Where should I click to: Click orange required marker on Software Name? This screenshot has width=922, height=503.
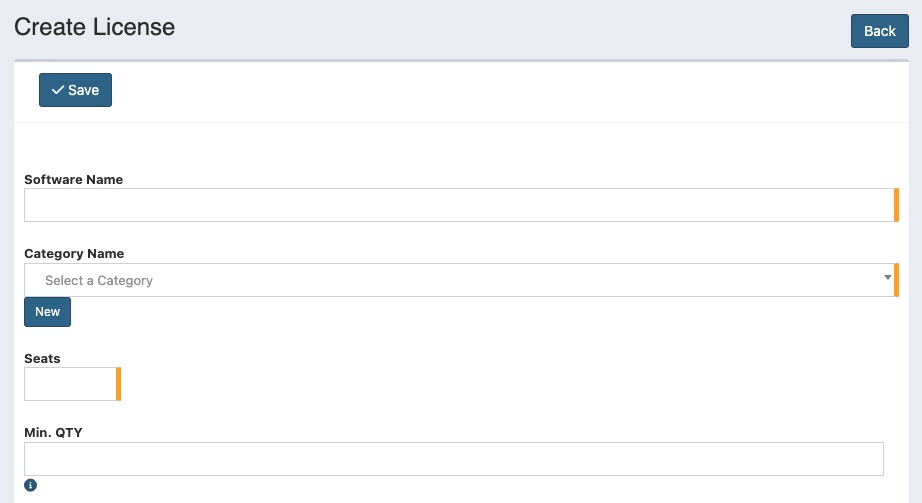point(896,205)
